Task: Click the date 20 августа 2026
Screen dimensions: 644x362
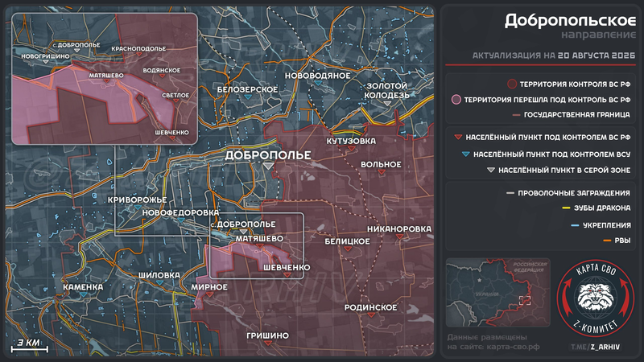Action: (x=597, y=56)
